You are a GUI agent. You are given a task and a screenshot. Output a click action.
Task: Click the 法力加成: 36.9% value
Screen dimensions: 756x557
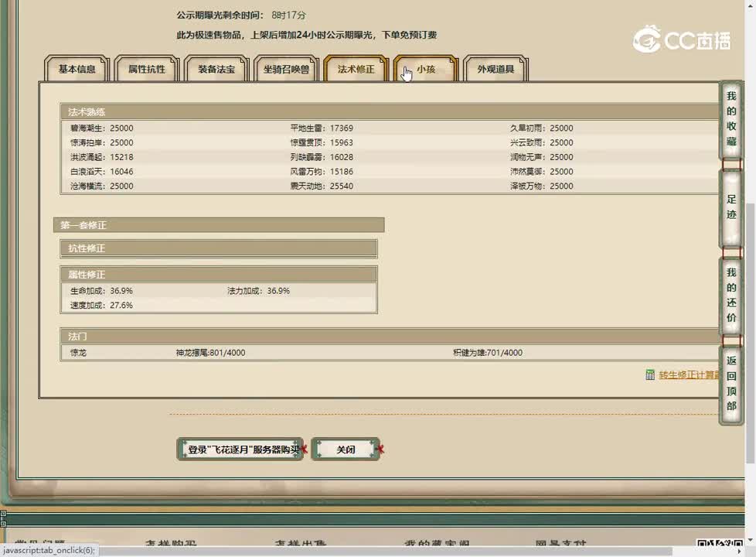tap(258, 291)
